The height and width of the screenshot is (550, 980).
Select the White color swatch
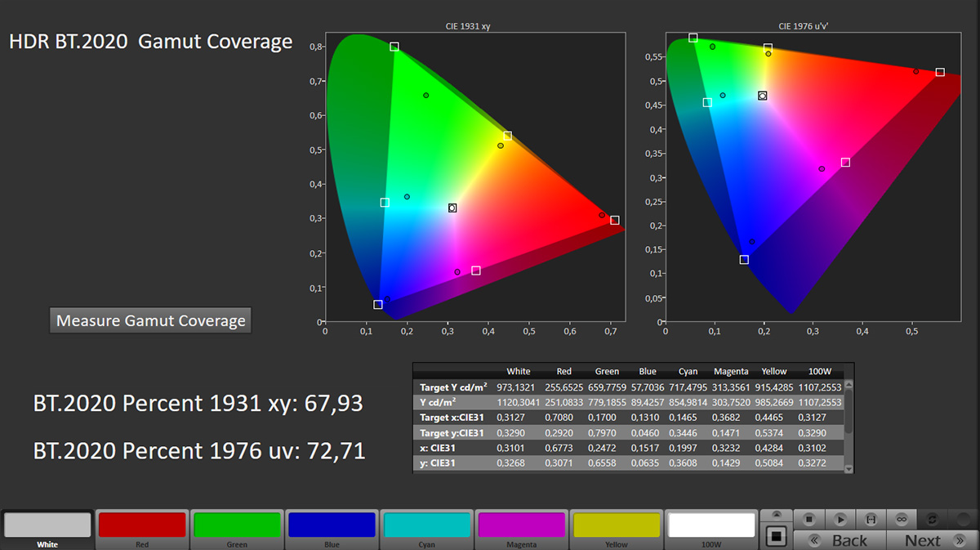pos(47,530)
